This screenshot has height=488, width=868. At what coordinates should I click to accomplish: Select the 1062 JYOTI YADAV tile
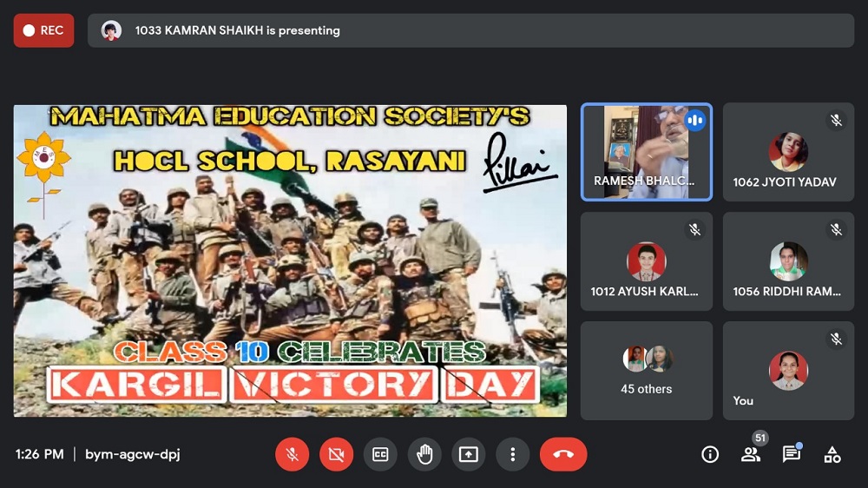(x=788, y=152)
